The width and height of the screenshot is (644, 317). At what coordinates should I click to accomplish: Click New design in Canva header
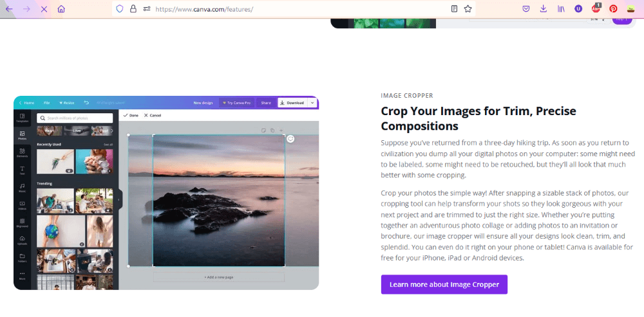click(x=203, y=102)
